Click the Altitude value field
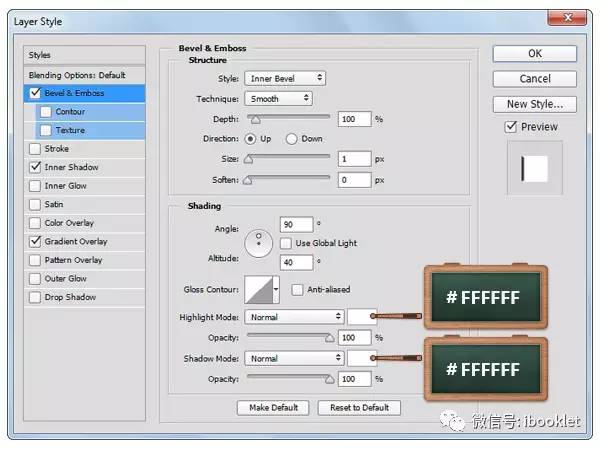 pyautogui.click(x=297, y=263)
